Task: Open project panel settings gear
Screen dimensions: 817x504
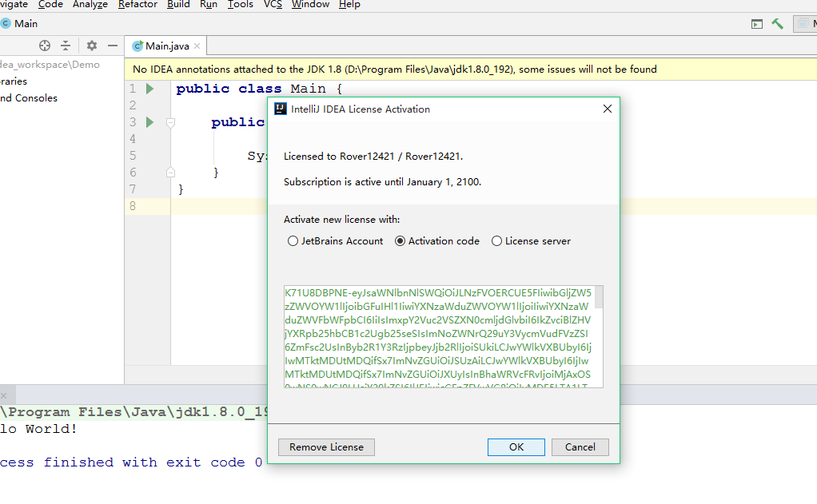Action: click(x=92, y=46)
